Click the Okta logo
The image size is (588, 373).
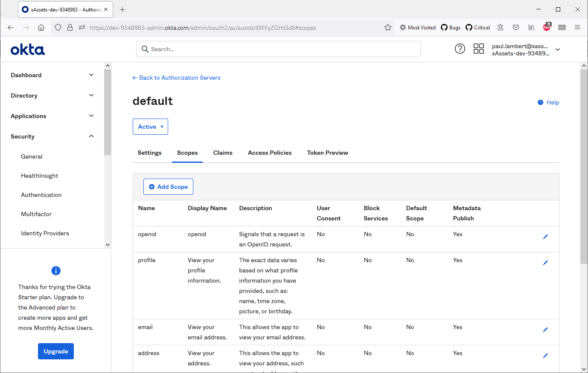(x=28, y=50)
